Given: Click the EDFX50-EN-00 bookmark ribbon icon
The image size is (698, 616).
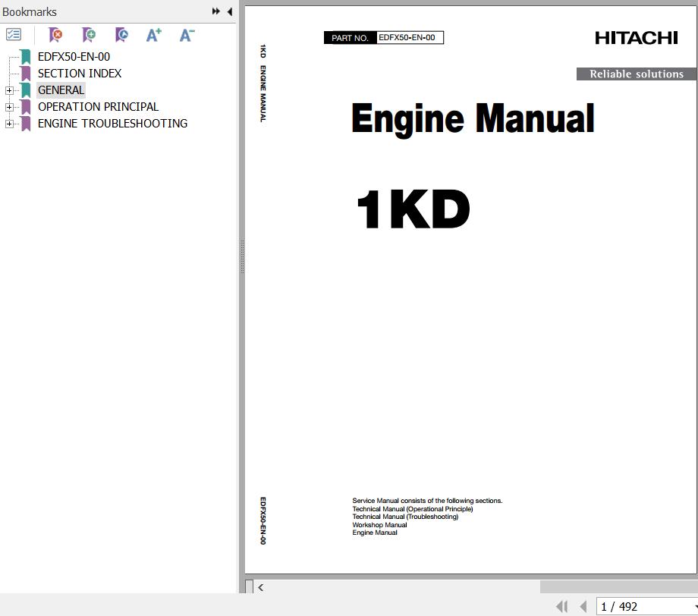Looking at the screenshot, I should [x=26, y=57].
